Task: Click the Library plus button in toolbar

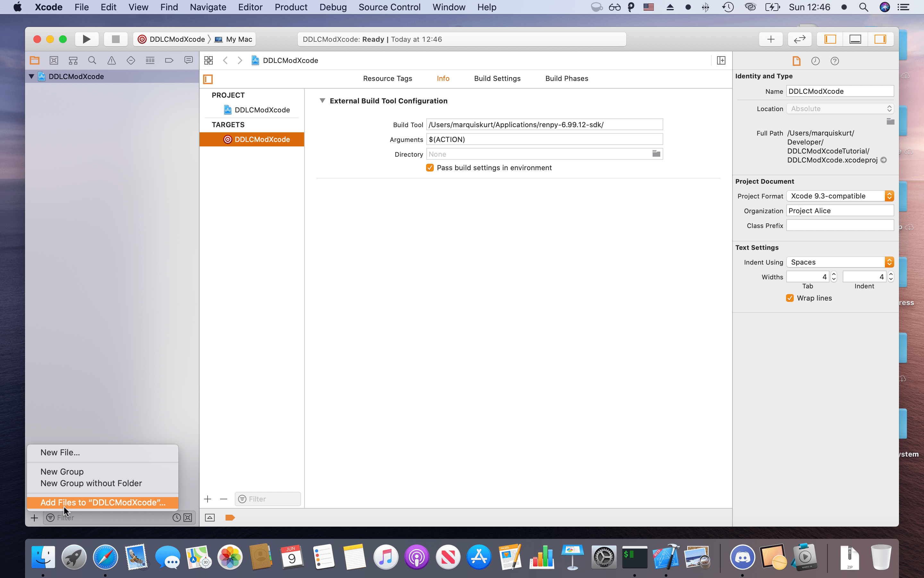Action: pyautogui.click(x=771, y=39)
